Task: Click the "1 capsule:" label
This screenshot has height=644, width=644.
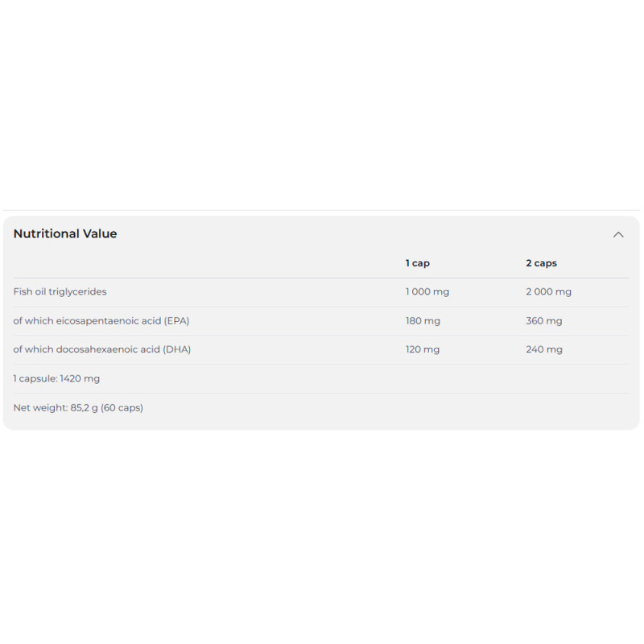Action: (x=35, y=378)
